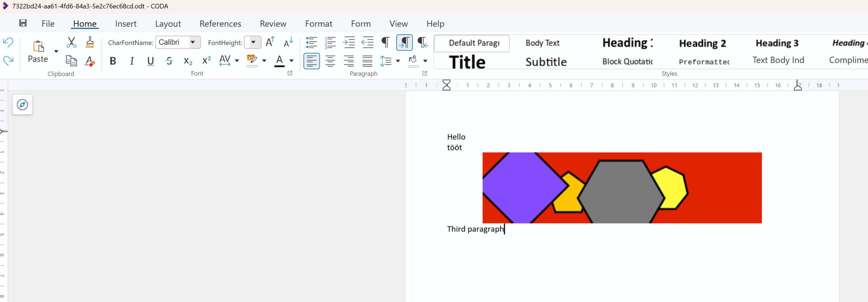Click the Save document icon
This screenshot has height=302, width=868.
tap(23, 23)
